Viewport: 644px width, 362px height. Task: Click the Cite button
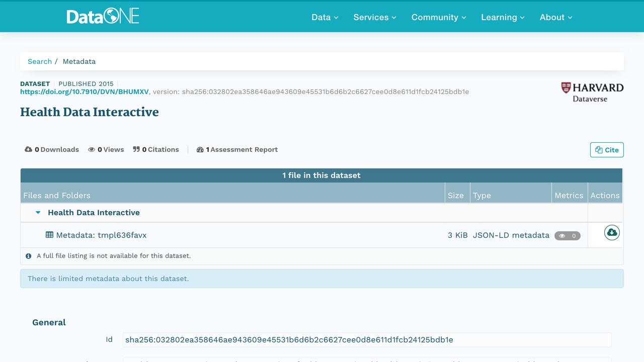point(607,150)
